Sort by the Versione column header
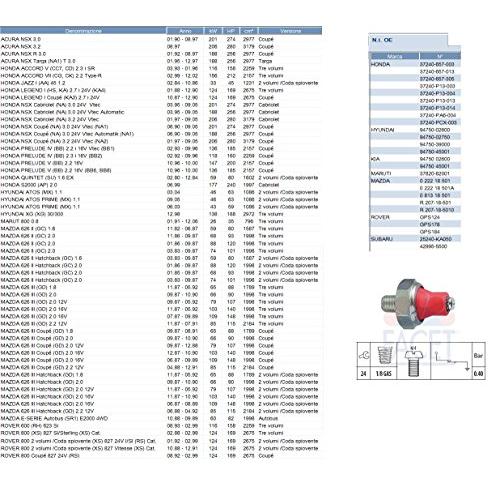The width and height of the screenshot is (488, 488). click(x=290, y=31)
